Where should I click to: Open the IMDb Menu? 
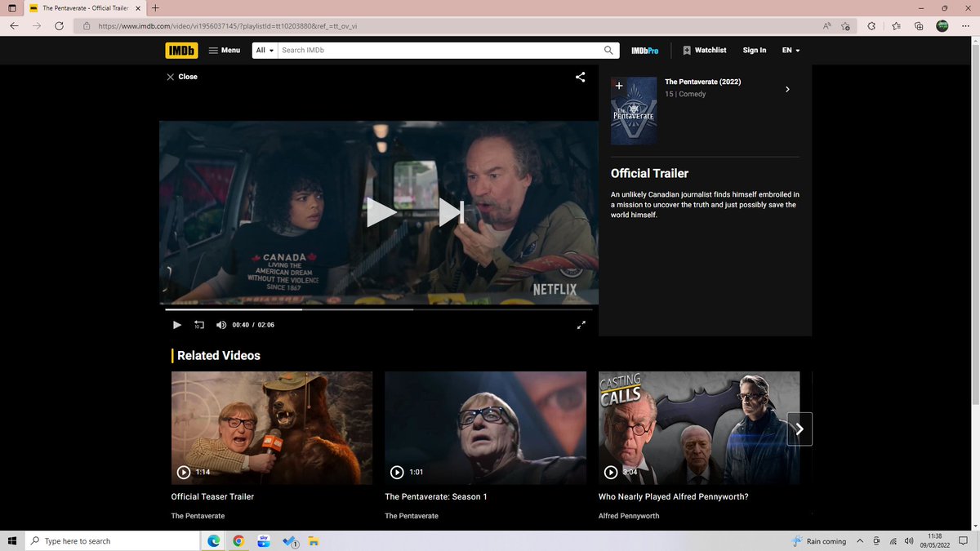[225, 51]
